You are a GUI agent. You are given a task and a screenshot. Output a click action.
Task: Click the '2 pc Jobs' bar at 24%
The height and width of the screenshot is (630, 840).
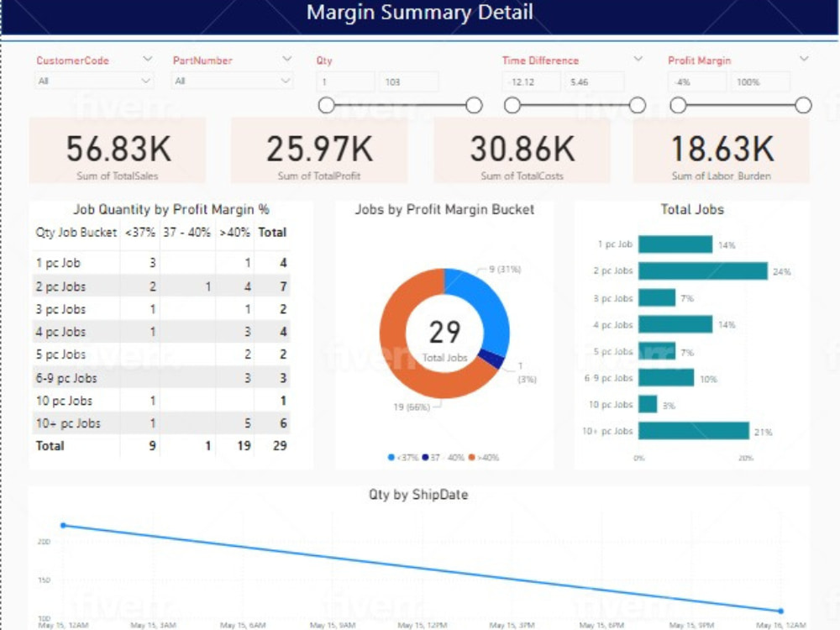(x=703, y=270)
